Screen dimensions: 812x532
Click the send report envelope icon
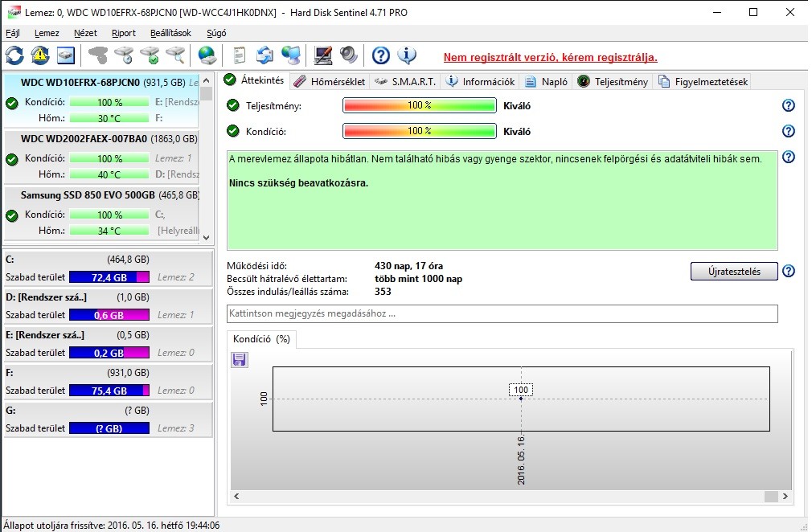(265, 55)
